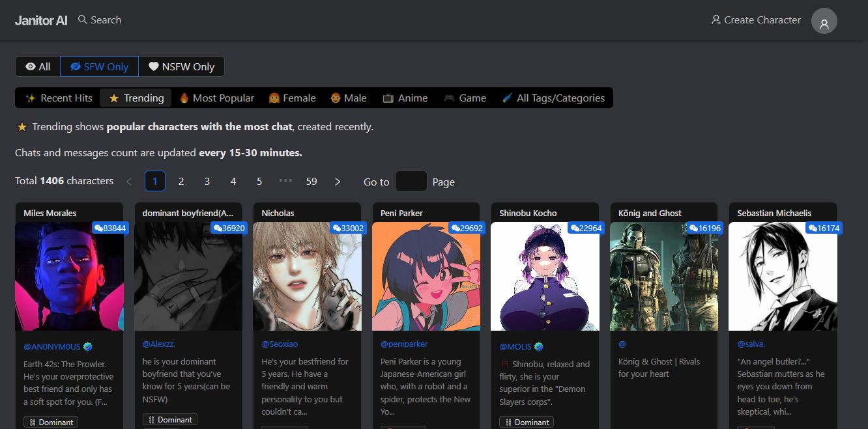This screenshot has width=868, height=429.
Task: Click the search magnifier icon
Action: [x=82, y=20]
